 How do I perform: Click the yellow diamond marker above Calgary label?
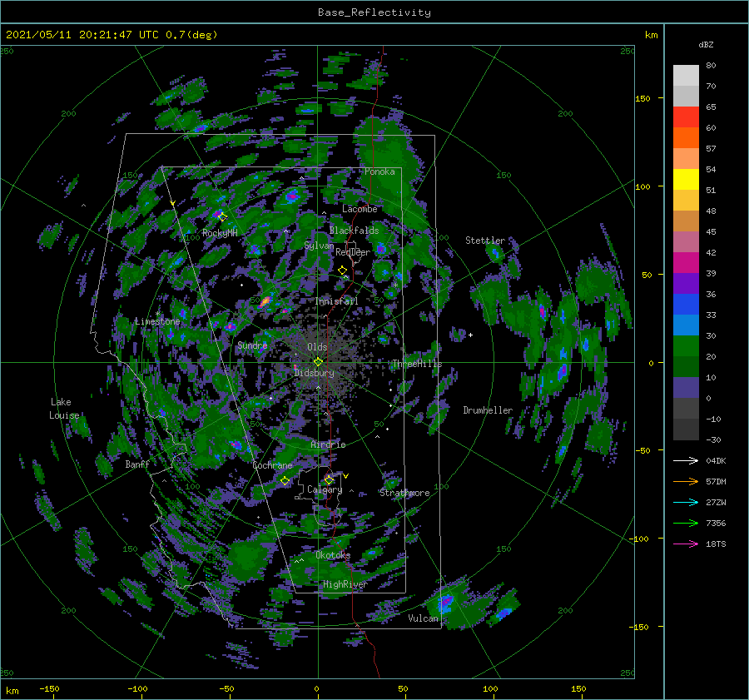click(x=329, y=479)
